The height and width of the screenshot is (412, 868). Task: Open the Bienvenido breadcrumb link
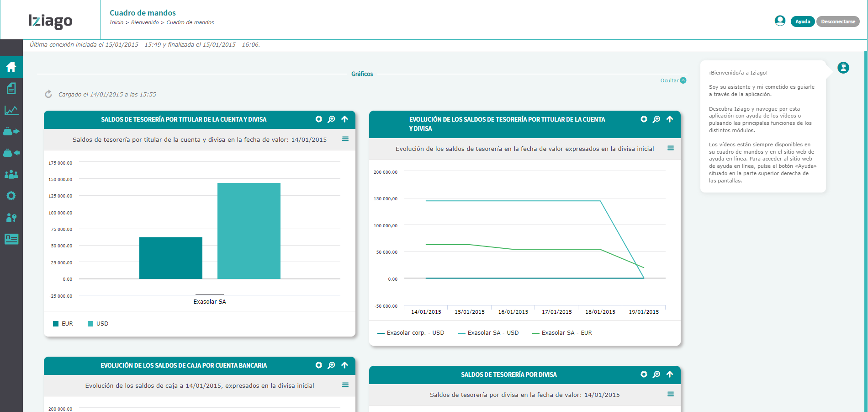click(144, 22)
